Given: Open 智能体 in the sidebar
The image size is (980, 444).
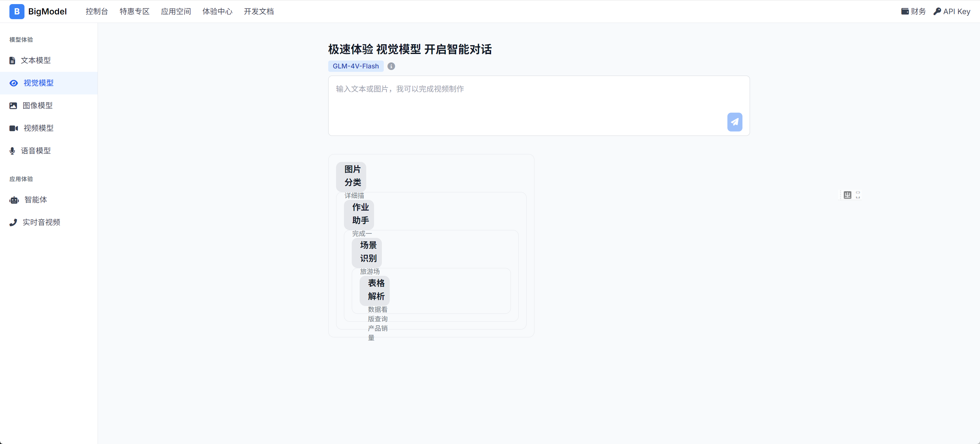Looking at the screenshot, I should tap(49, 200).
